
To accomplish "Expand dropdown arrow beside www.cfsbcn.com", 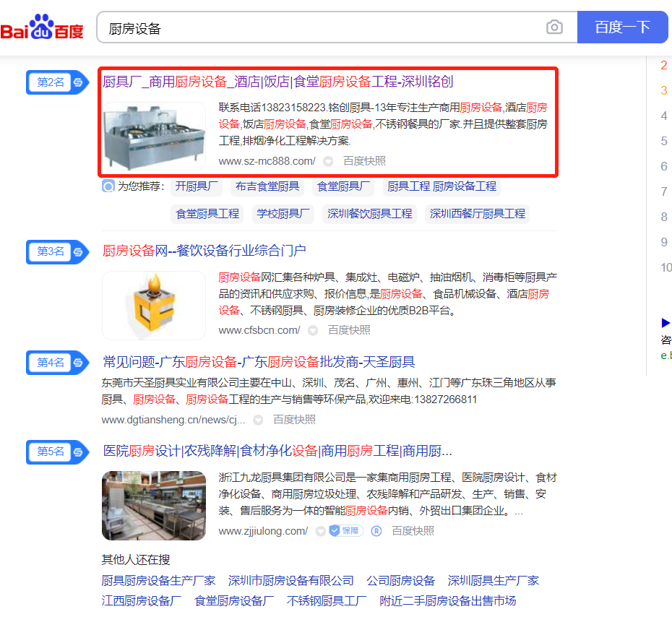I will coord(314,331).
